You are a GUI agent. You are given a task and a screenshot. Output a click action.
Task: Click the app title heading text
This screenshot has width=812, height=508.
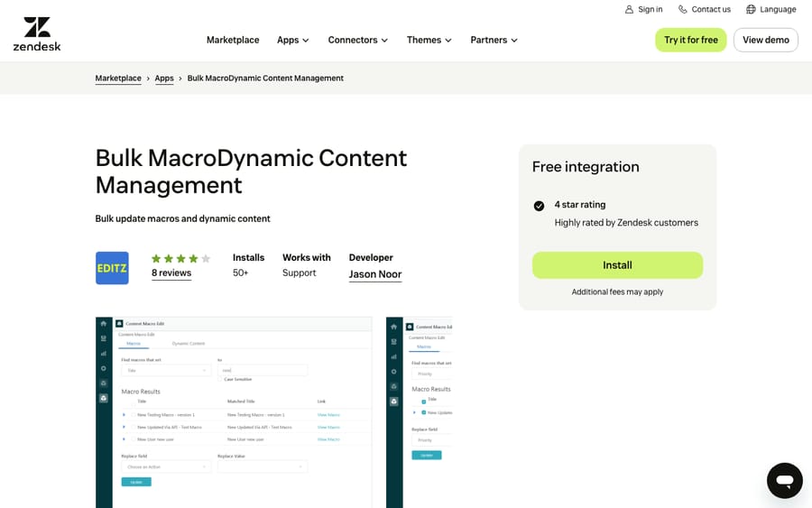(251, 171)
